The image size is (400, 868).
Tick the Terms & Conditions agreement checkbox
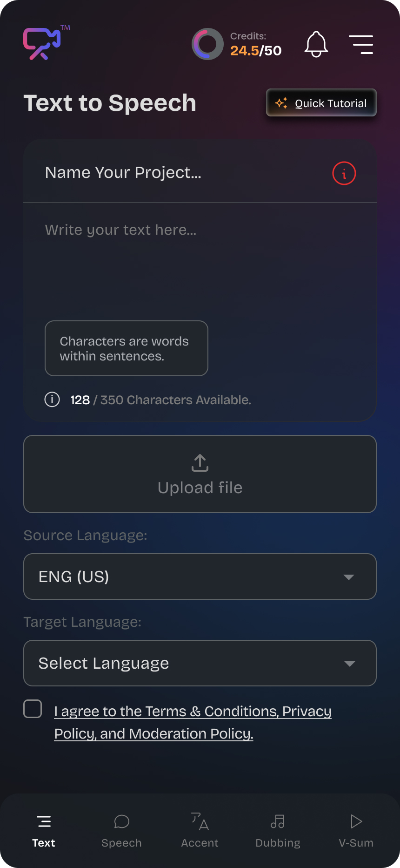[33, 709]
